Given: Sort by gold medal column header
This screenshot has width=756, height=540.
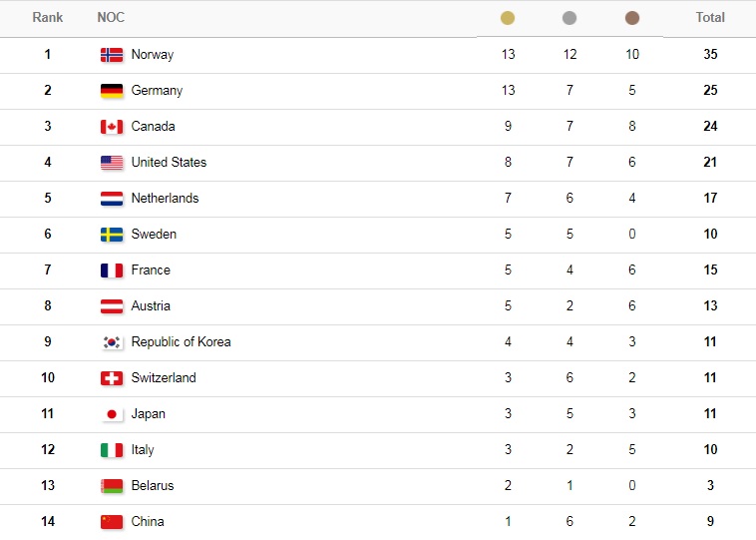Looking at the screenshot, I should 508,18.
